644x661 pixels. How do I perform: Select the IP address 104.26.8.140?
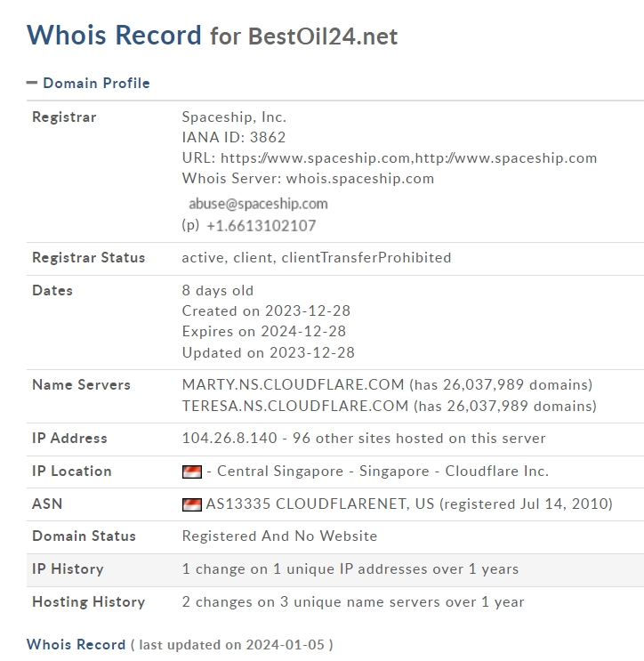click(x=229, y=438)
